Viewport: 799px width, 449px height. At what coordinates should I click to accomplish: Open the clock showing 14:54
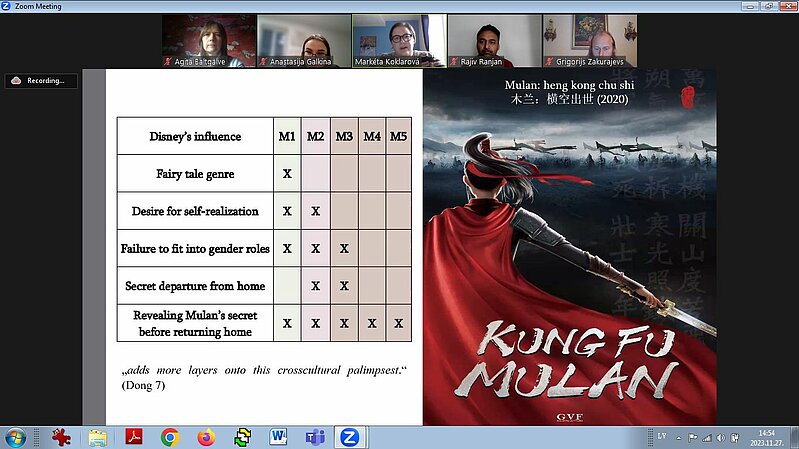(766, 438)
